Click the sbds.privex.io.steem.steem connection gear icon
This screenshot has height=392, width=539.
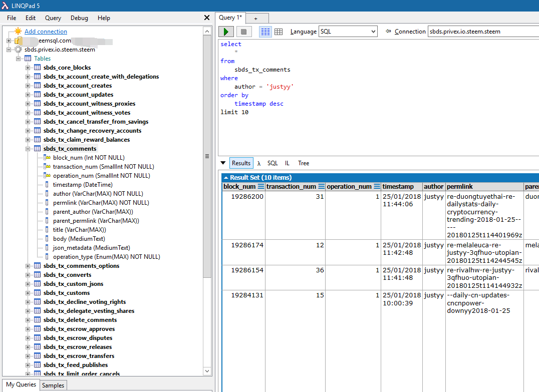(18, 50)
